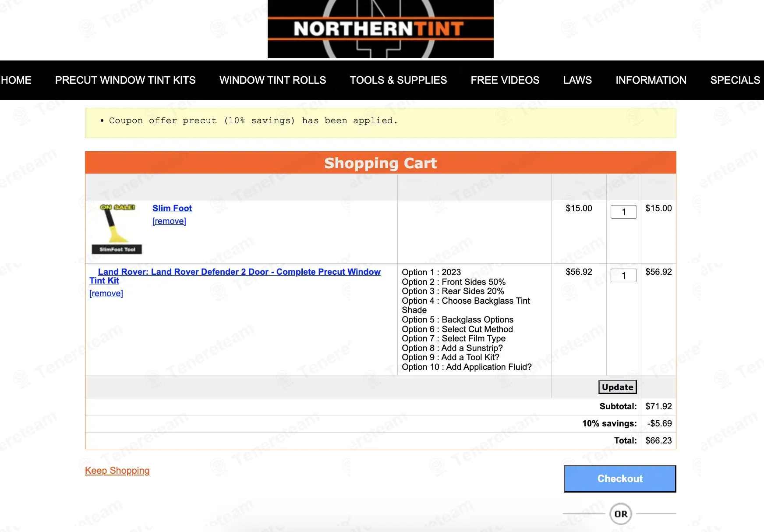This screenshot has height=532, width=764.
Task: Open the Slim Foot product link
Action: (x=172, y=208)
